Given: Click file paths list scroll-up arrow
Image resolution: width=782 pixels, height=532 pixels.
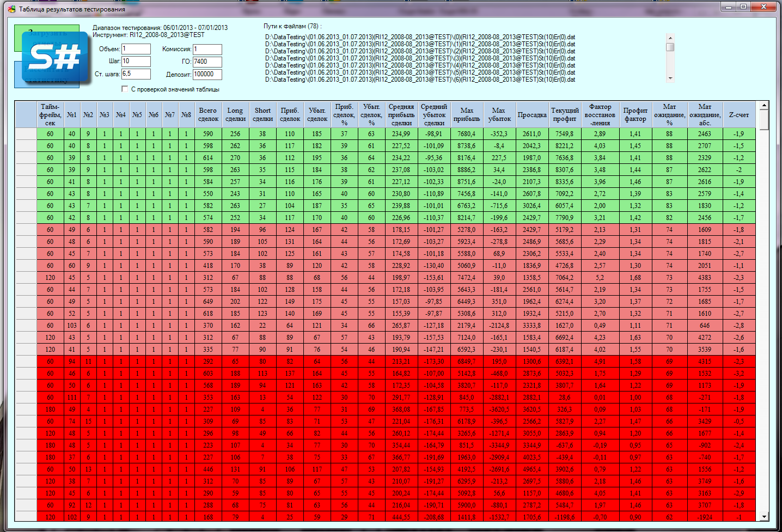Looking at the screenshot, I should point(670,38).
